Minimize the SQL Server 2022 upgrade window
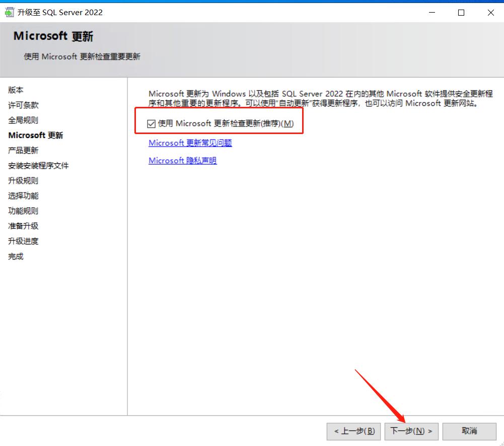 [432, 13]
